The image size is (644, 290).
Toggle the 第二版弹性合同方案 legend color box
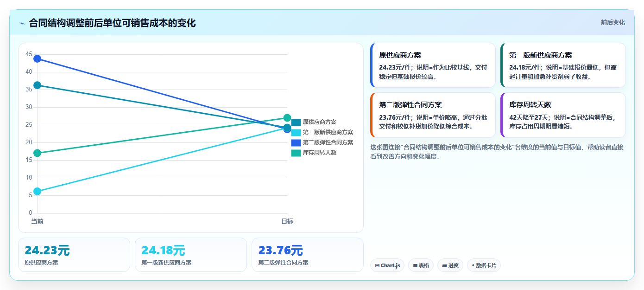pyautogui.click(x=296, y=142)
